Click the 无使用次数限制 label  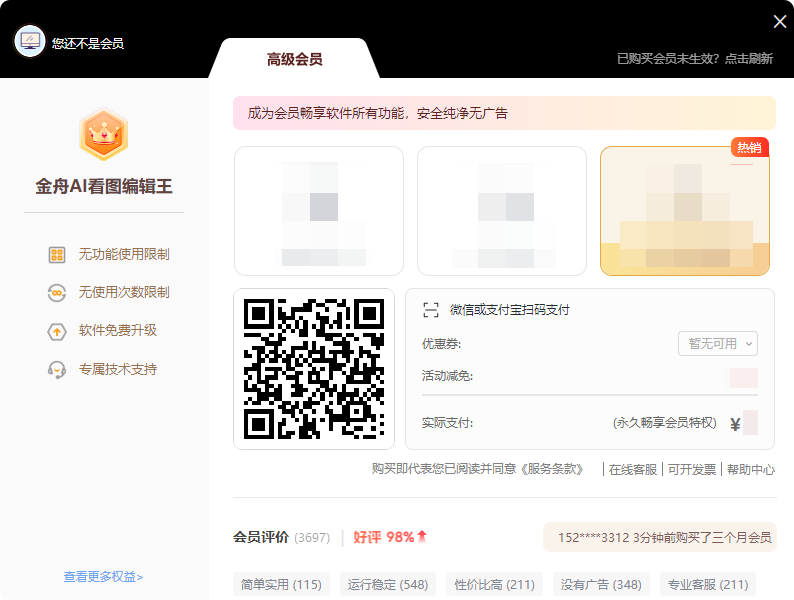point(124,292)
